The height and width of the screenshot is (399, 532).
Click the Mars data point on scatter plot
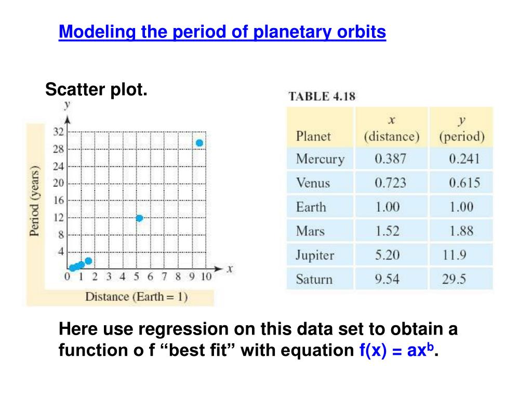(88, 261)
